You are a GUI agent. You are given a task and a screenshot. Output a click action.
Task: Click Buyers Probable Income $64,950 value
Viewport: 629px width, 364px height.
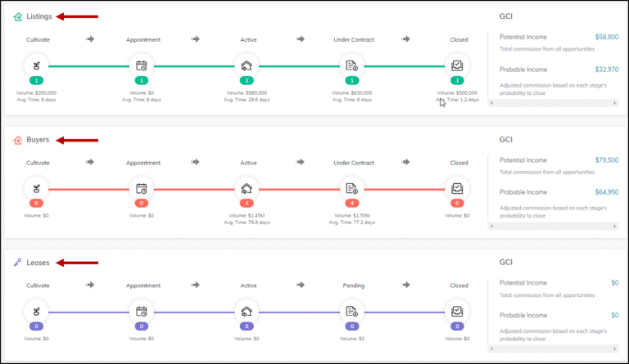[607, 192]
